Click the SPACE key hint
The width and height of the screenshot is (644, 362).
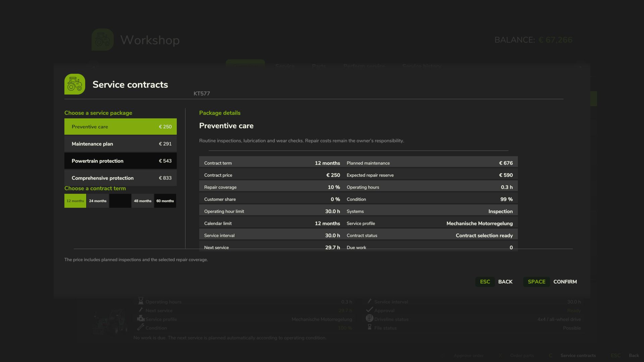pyautogui.click(x=536, y=282)
